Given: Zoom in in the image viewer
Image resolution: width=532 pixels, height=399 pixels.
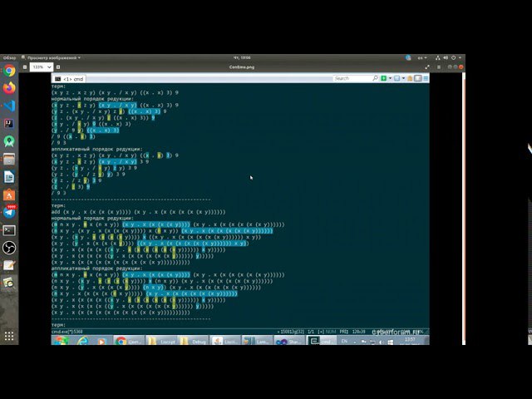Looking at the screenshot, I should click(x=58, y=67).
